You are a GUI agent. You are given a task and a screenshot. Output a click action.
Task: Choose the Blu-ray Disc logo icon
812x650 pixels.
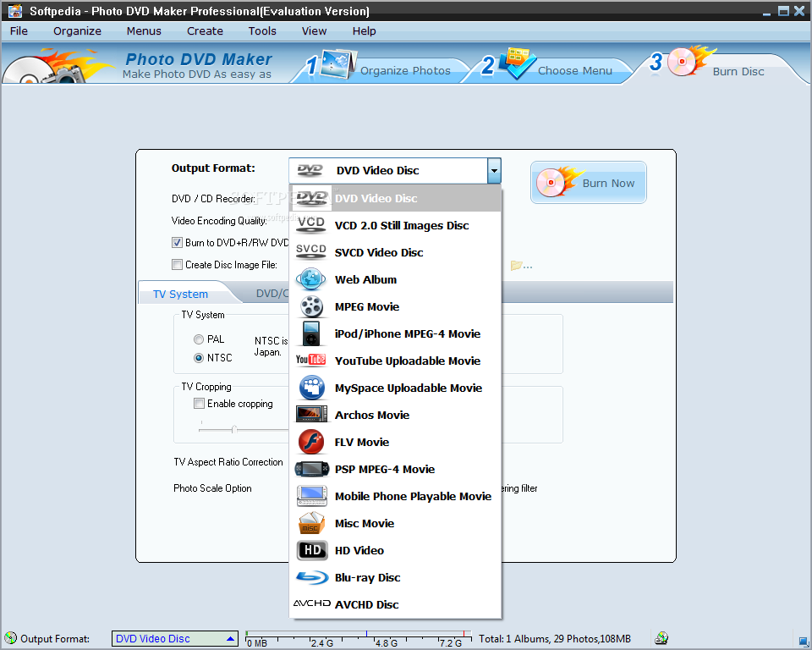point(312,577)
